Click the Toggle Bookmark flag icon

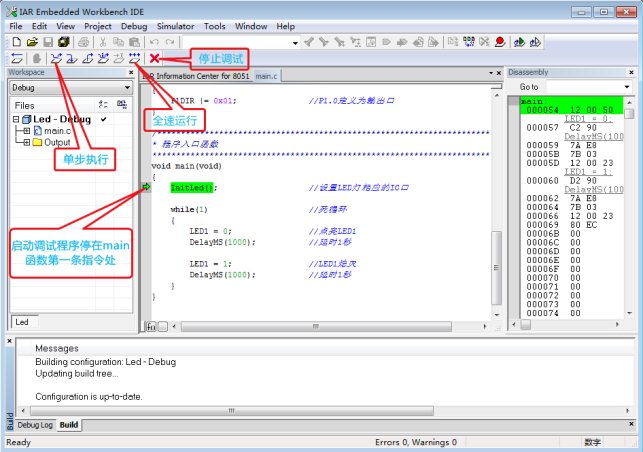pyautogui.click(x=386, y=42)
